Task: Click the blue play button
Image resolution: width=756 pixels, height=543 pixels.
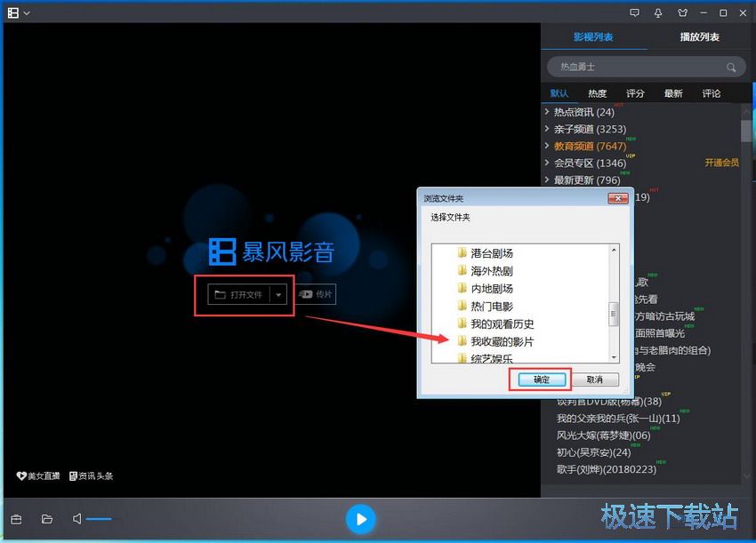Action: coord(360,519)
